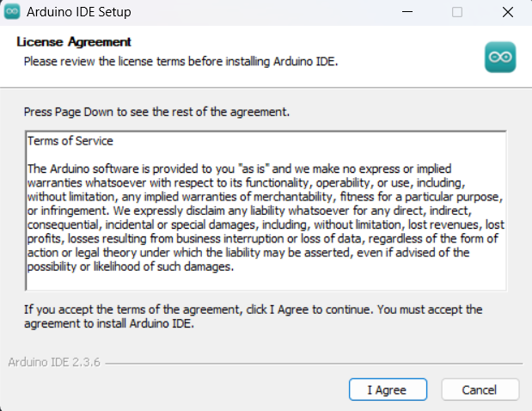Click the "Press Page Down" instruction line

[156, 113]
